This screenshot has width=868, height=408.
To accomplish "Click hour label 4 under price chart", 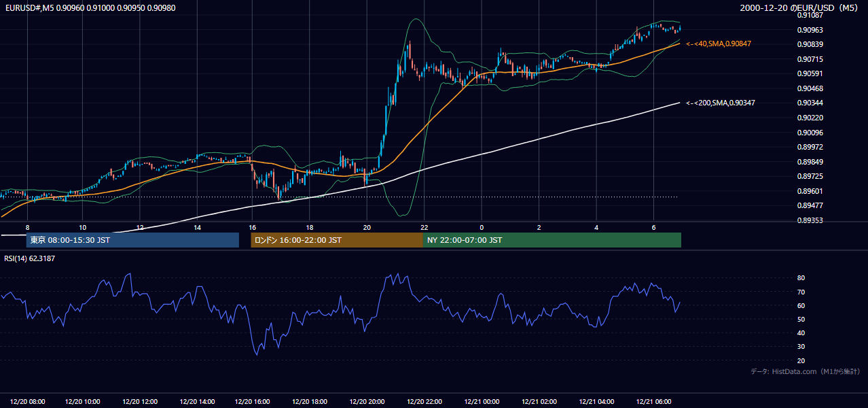I will tap(596, 227).
